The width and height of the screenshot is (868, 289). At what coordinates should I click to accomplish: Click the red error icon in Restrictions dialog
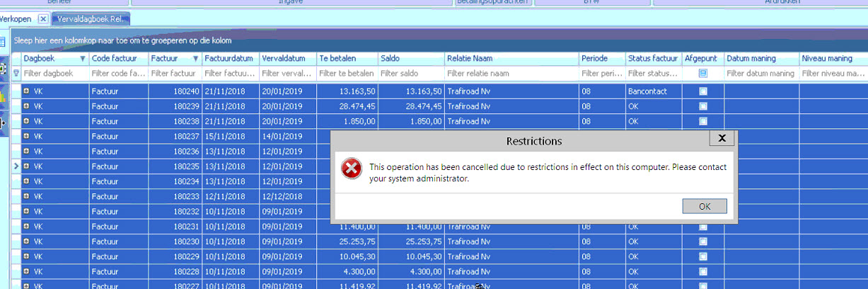point(352,169)
